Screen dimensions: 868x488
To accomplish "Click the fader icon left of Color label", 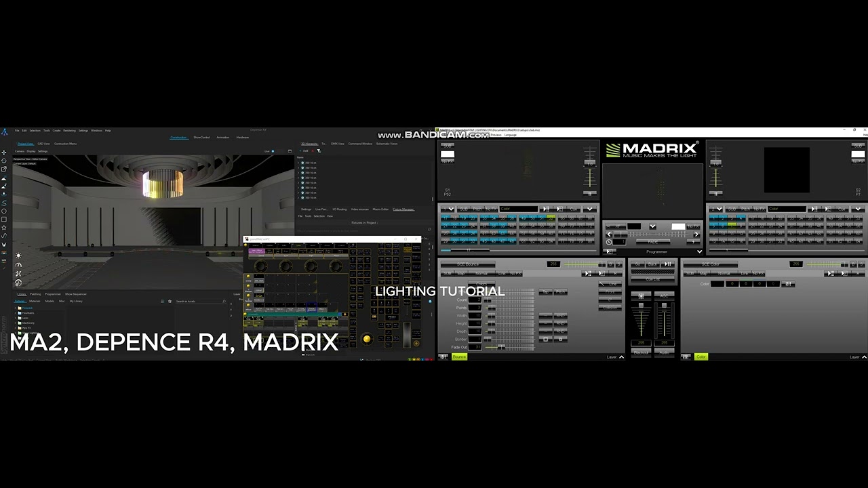I will click(x=686, y=357).
